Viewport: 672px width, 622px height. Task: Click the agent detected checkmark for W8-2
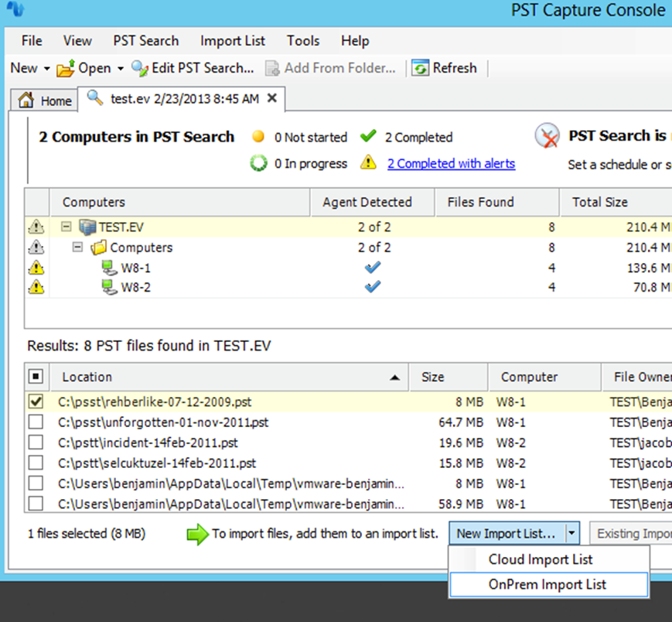373,286
